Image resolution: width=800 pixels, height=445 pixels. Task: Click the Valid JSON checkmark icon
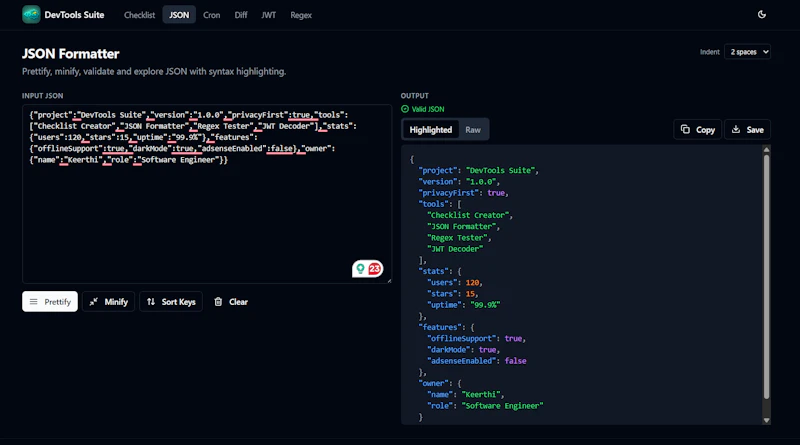tap(405, 109)
